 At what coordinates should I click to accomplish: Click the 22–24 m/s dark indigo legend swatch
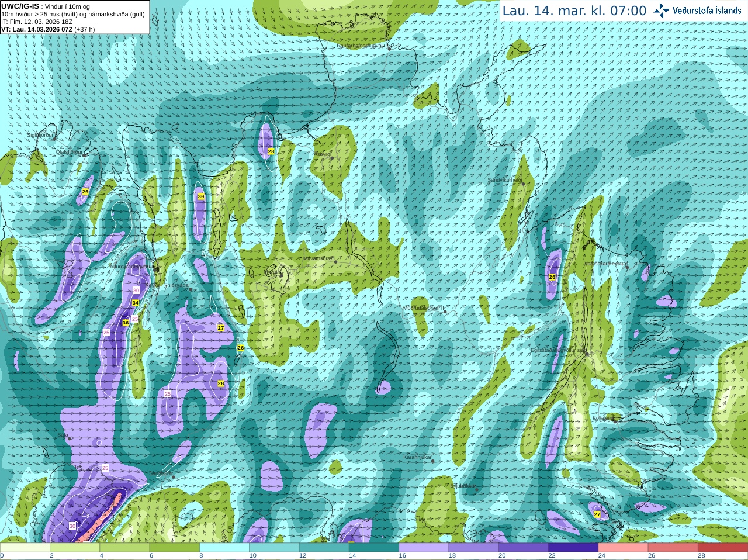click(573, 548)
